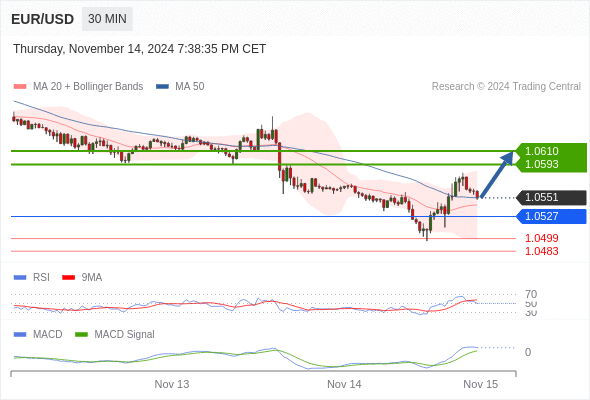The width and height of the screenshot is (590, 400).
Task: Click the 1.0551 current price tag
Action: pos(552,198)
